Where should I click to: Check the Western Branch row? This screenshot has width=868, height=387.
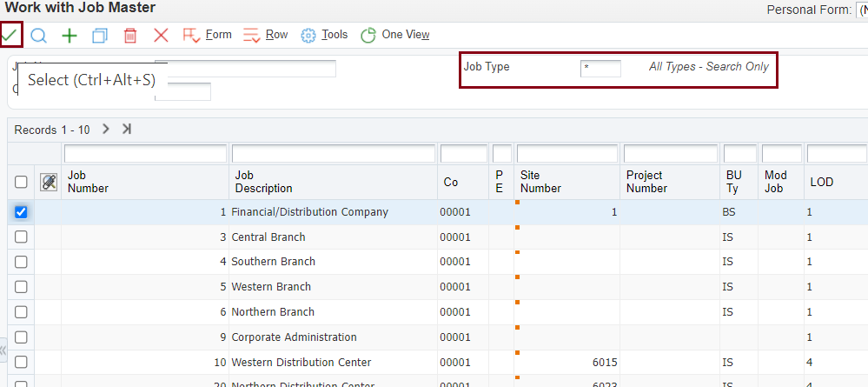pos(21,287)
